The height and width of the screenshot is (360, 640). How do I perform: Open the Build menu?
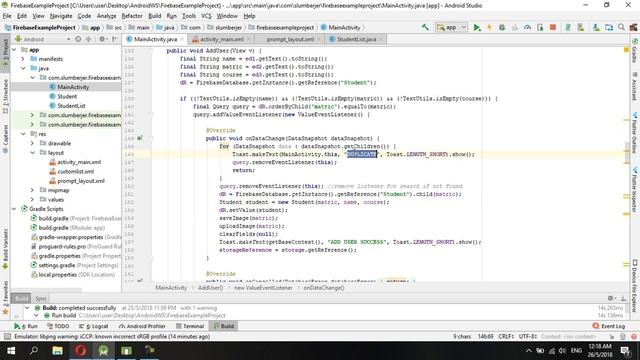[154, 16]
